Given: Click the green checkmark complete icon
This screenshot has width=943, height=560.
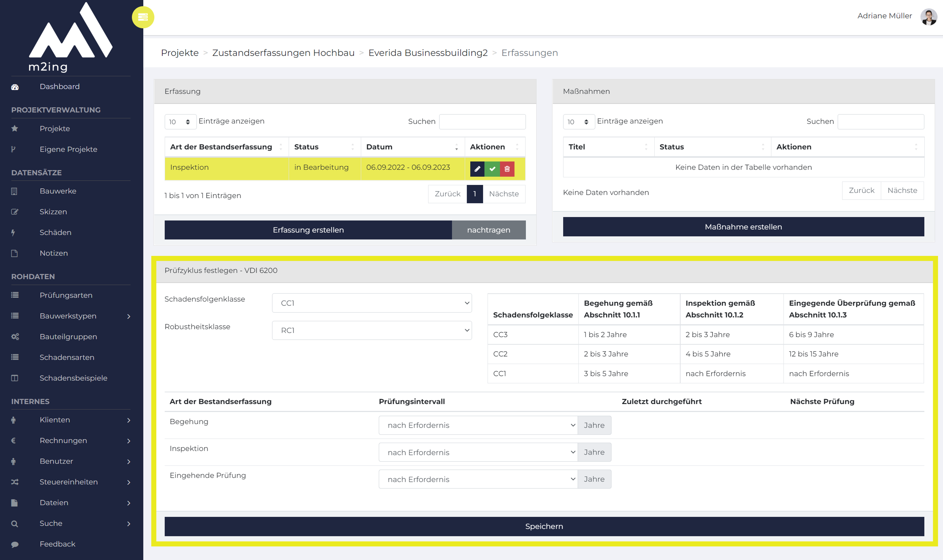Looking at the screenshot, I should pos(492,169).
